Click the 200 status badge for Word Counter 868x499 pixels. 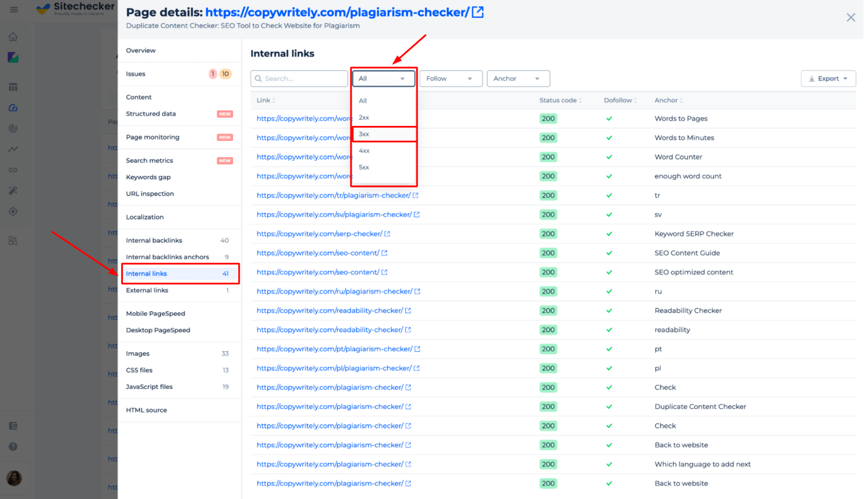(x=548, y=157)
